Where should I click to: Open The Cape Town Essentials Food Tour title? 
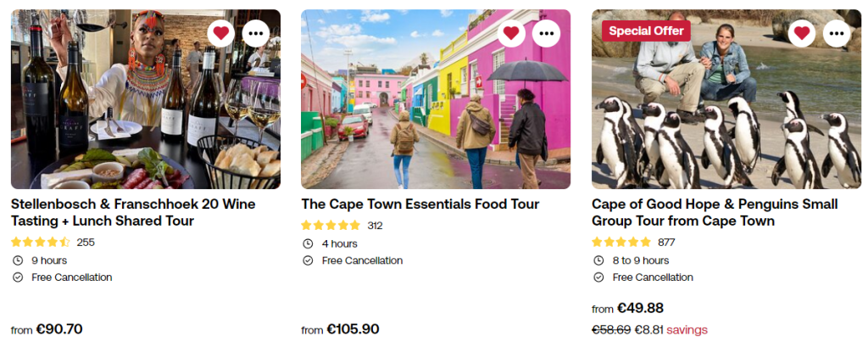420,204
